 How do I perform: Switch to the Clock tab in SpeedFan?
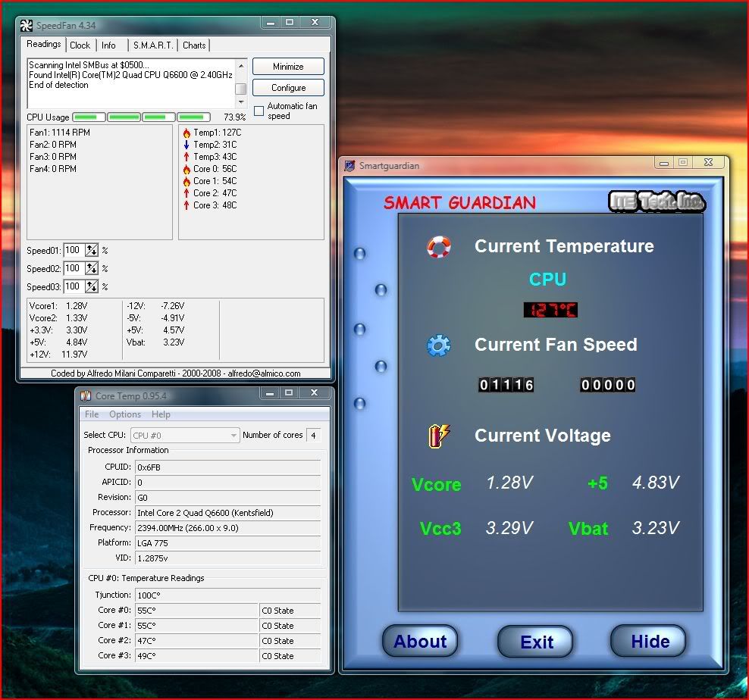pyautogui.click(x=80, y=45)
